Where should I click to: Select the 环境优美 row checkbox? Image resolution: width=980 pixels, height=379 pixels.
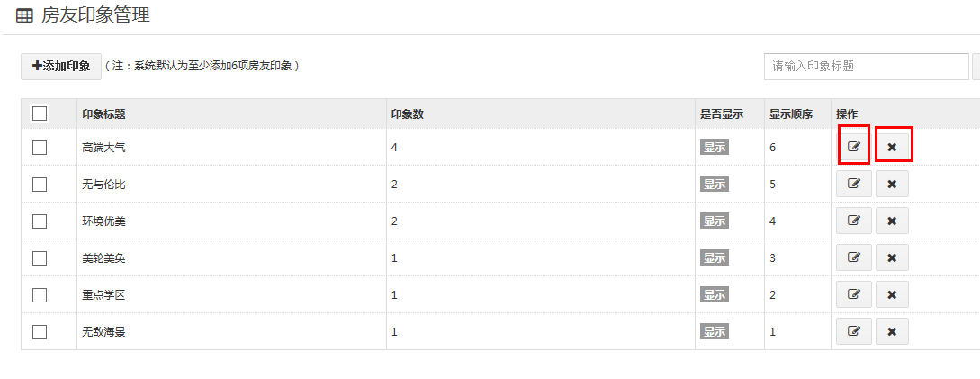(x=40, y=221)
